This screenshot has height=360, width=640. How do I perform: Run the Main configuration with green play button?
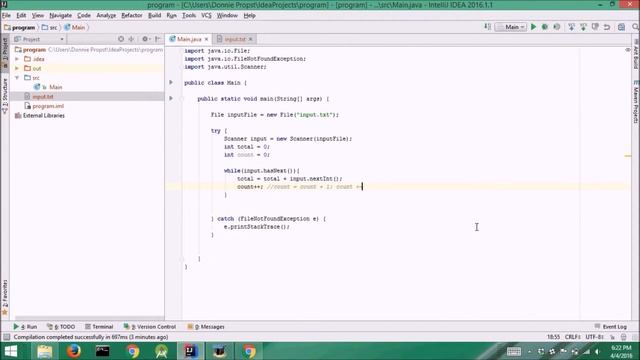[x=533, y=27]
